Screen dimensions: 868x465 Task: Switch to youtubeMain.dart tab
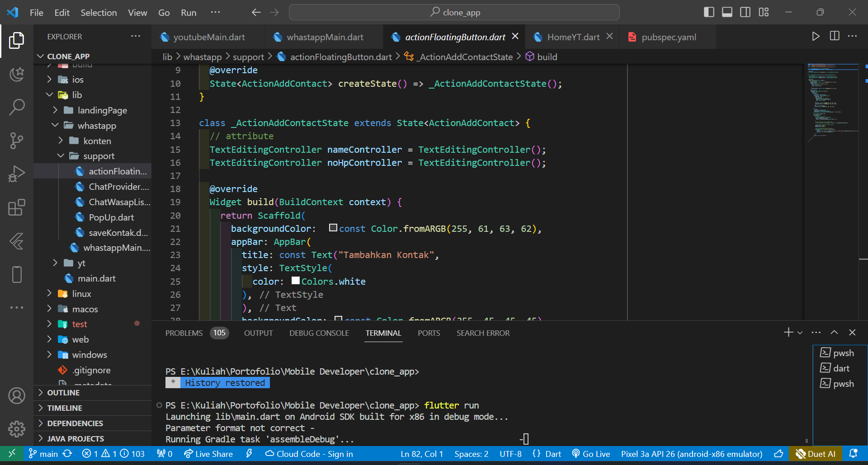click(208, 37)
